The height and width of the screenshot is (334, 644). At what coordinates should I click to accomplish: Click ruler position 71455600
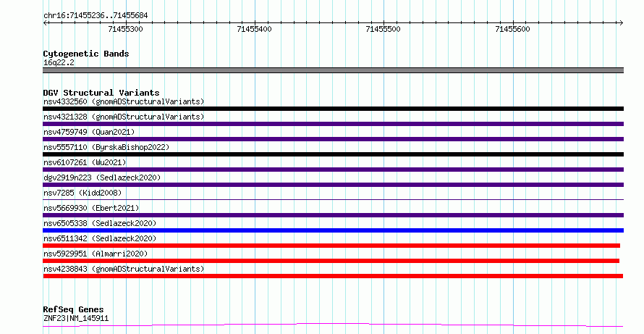coord(512,29)
